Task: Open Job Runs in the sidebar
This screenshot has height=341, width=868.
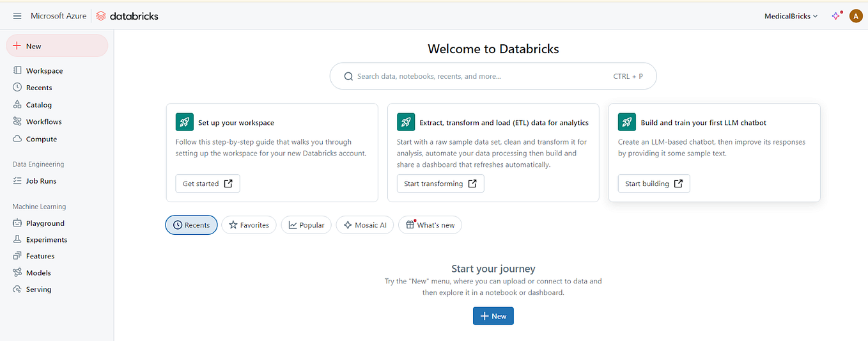Action: 41,181
